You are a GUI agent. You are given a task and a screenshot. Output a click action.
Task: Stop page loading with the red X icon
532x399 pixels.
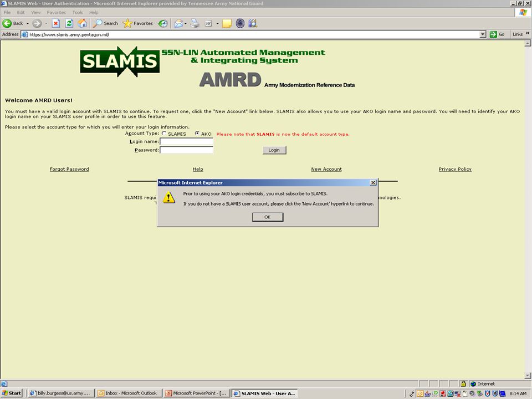pos(56,23)
